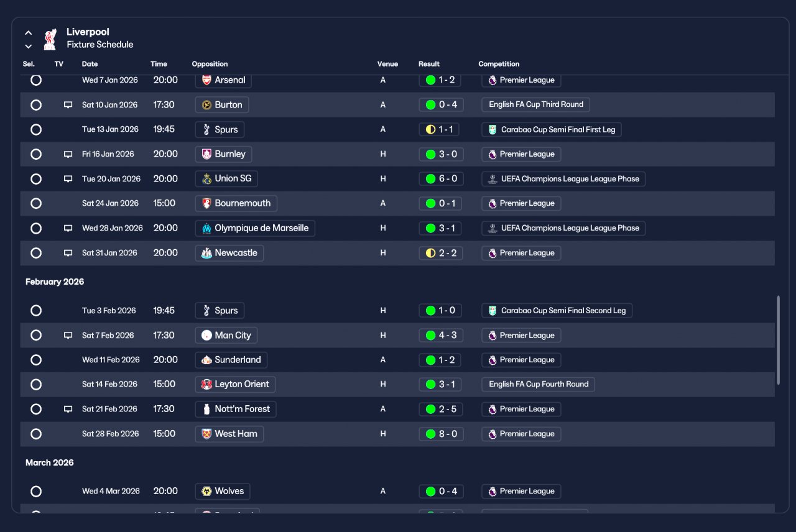
Task: Select the Bournemouth fixture radio button
Action: 36,203
